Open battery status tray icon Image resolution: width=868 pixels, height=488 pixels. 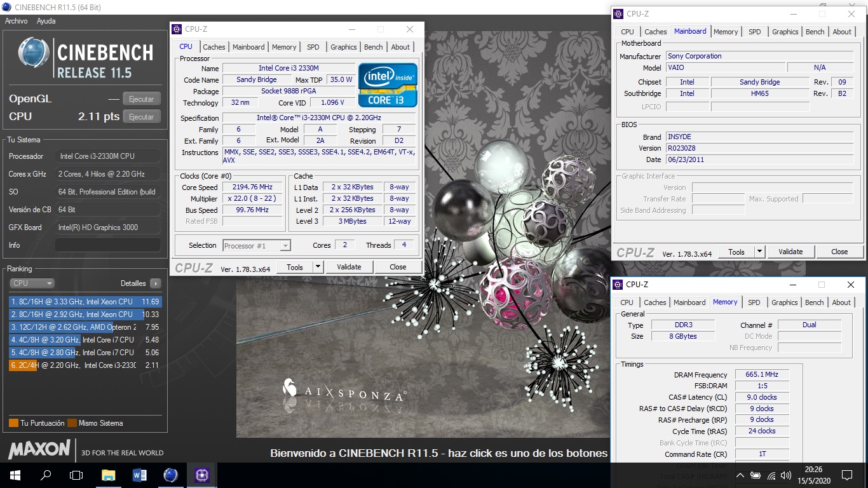pos(756,475)
